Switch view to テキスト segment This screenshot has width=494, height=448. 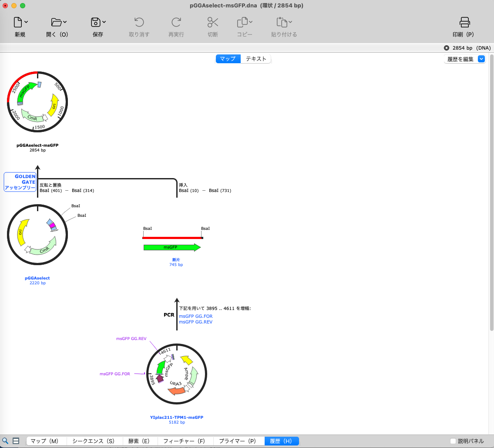click(256, 59)
